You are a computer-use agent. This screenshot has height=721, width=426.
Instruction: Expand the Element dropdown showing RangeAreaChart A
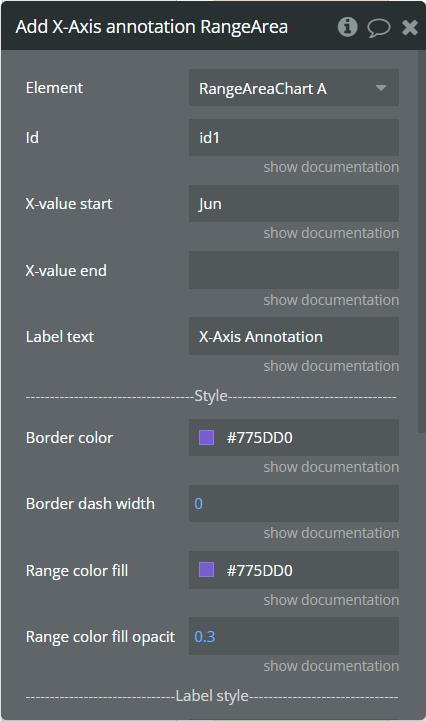[294, 88]
